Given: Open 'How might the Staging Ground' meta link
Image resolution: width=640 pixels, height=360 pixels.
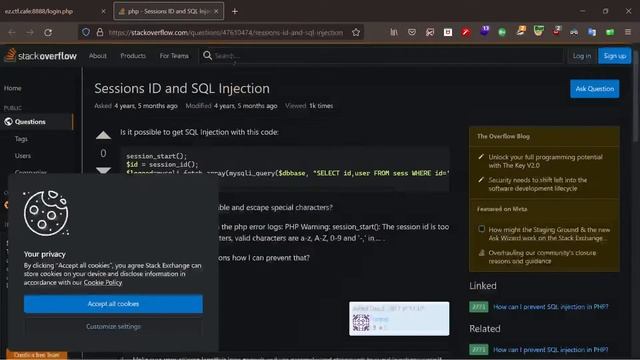Looking at the screenshot, I should (549, 234).
